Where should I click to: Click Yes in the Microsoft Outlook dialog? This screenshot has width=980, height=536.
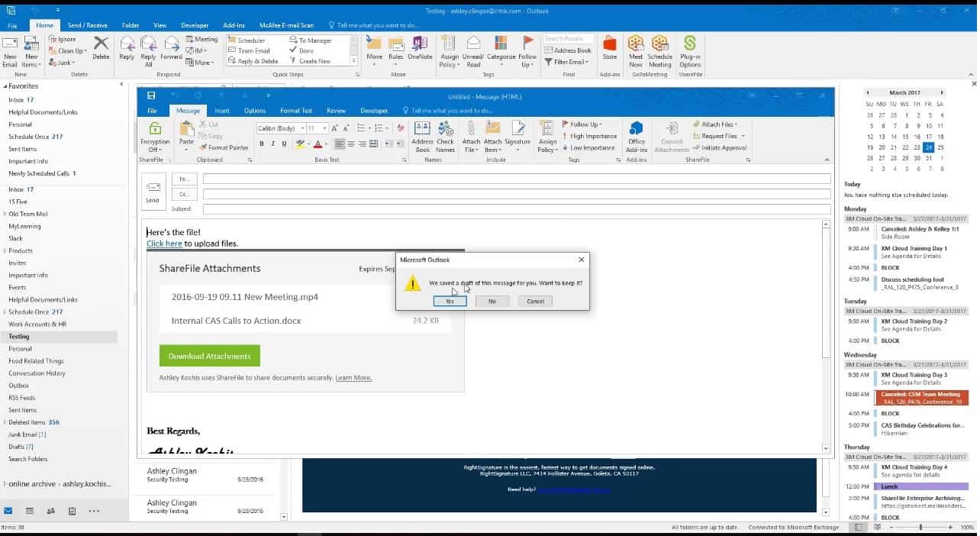click(x=450, y=301)
